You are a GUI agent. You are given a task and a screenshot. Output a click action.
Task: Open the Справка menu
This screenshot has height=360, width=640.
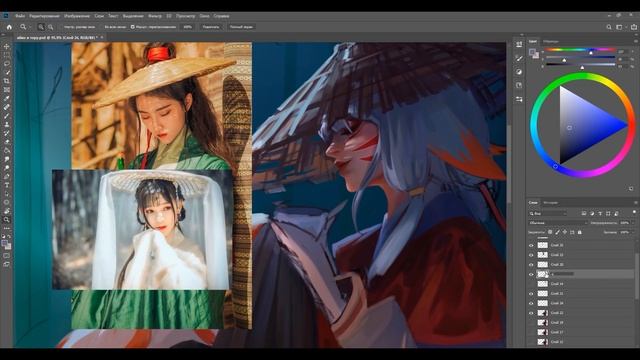tap(222, 16)
